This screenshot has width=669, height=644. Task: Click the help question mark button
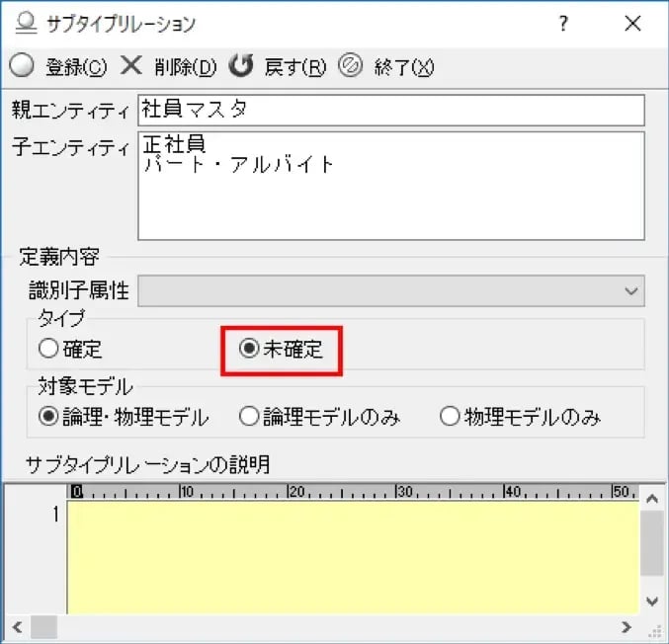563,24
